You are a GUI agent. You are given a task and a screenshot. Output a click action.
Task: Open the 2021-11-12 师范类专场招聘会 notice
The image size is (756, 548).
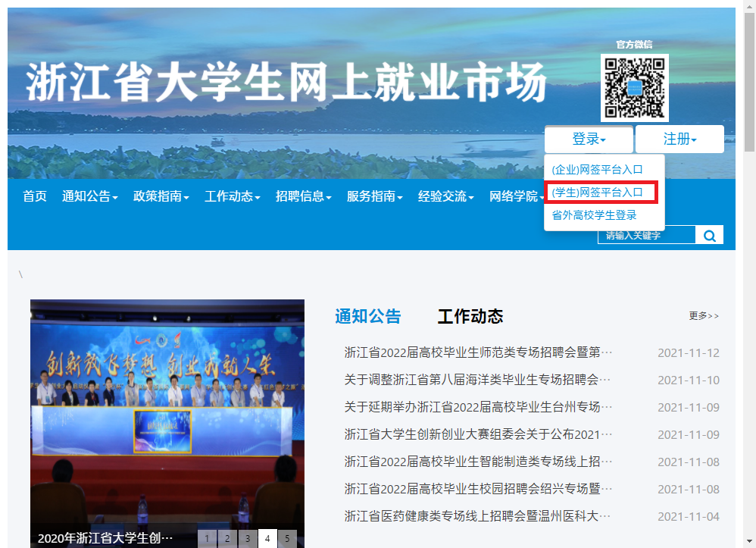[477, 352]
